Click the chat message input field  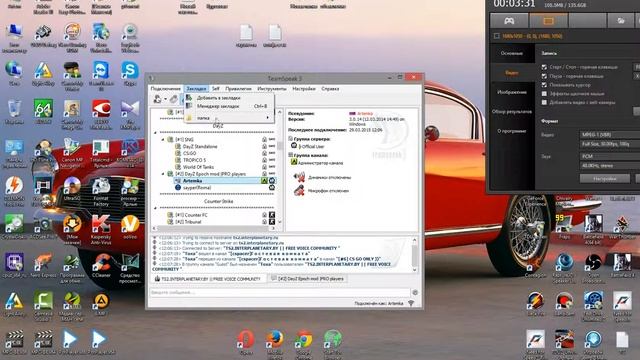click(x=280, y=292)
